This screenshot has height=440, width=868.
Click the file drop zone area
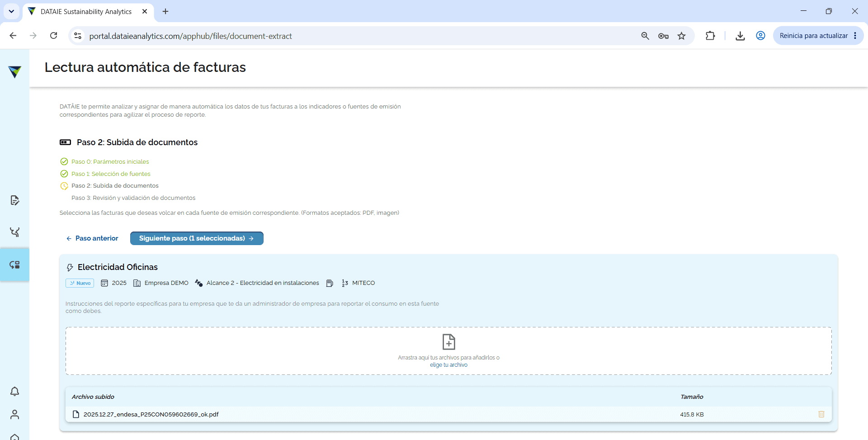pos(448,351)
